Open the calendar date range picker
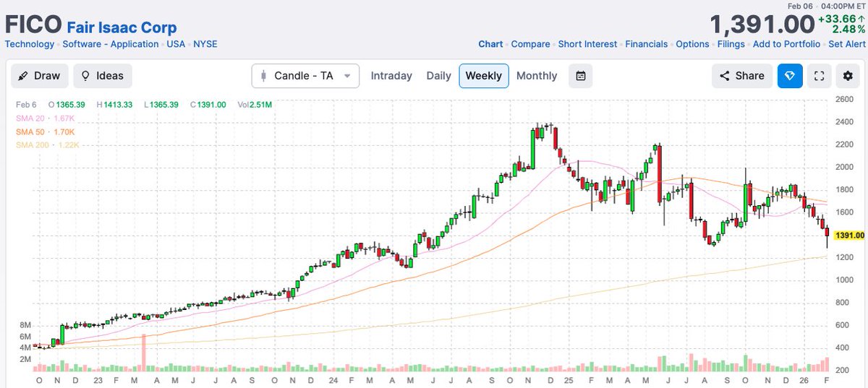 point(581,76)
